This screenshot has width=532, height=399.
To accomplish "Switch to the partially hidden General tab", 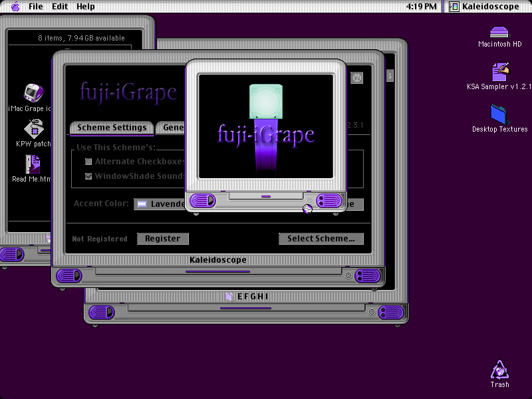I will [x=171, y=128].
